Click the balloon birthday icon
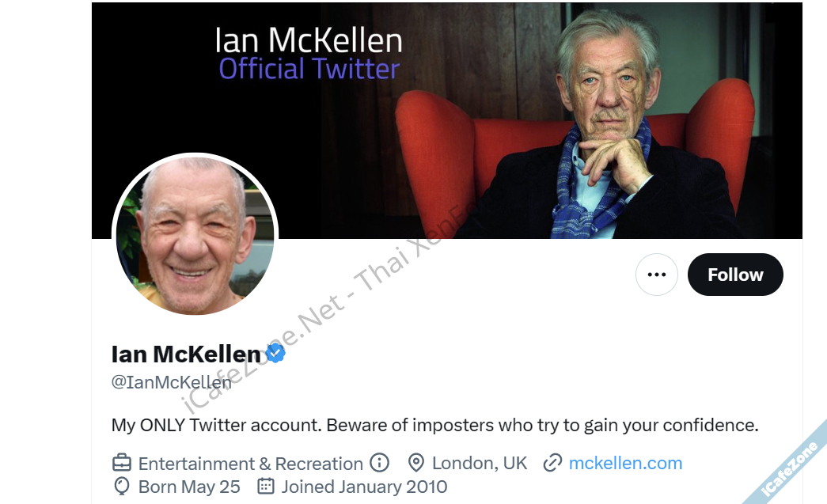Screen dimensions: 827x504 (122, 486)
